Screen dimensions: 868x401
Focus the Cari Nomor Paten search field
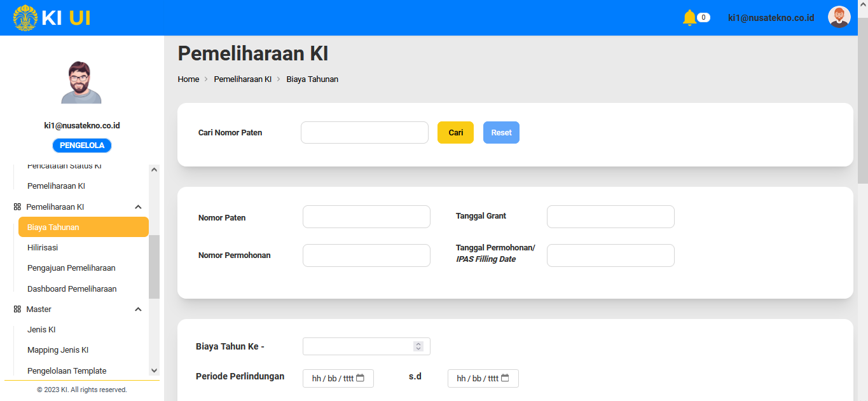coord(364,133)
